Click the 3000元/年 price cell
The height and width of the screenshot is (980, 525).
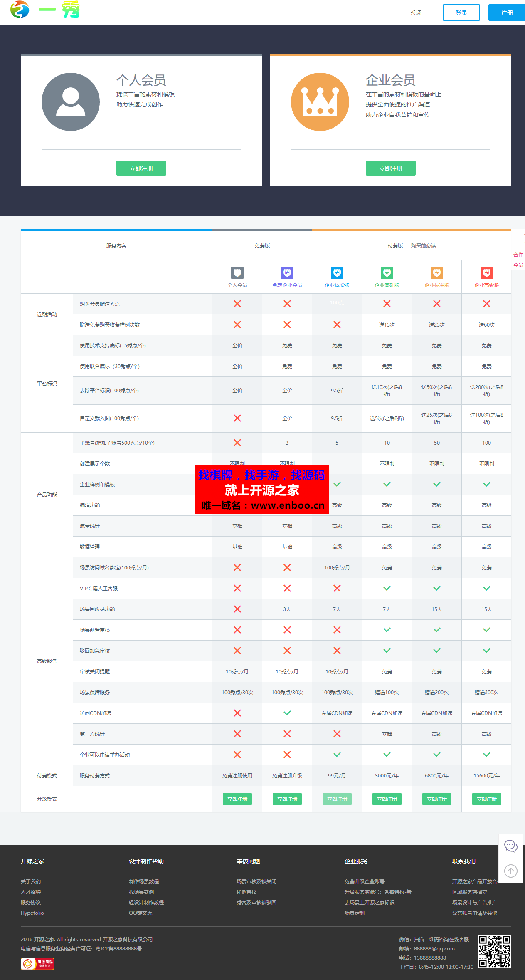click(387, 776)
